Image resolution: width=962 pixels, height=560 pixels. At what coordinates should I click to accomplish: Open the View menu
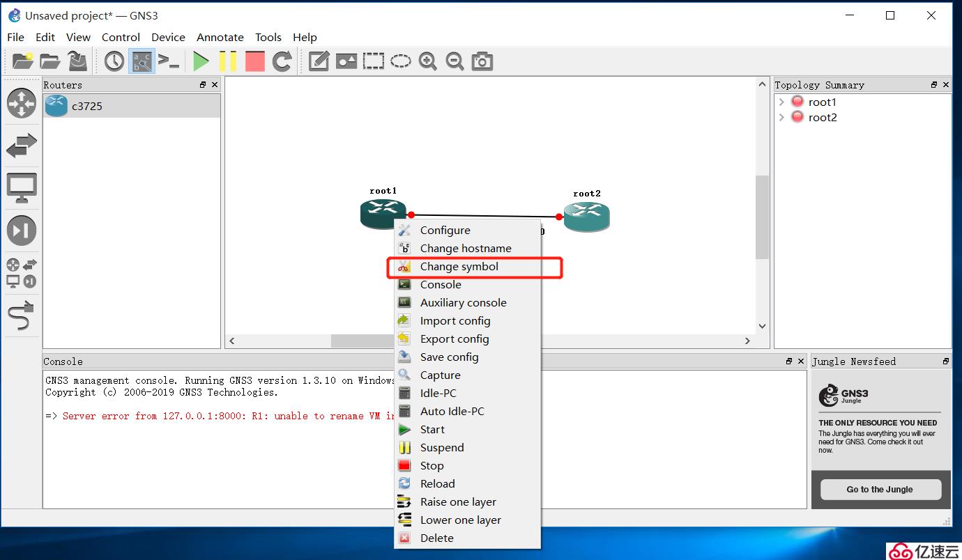pos(78,37)
